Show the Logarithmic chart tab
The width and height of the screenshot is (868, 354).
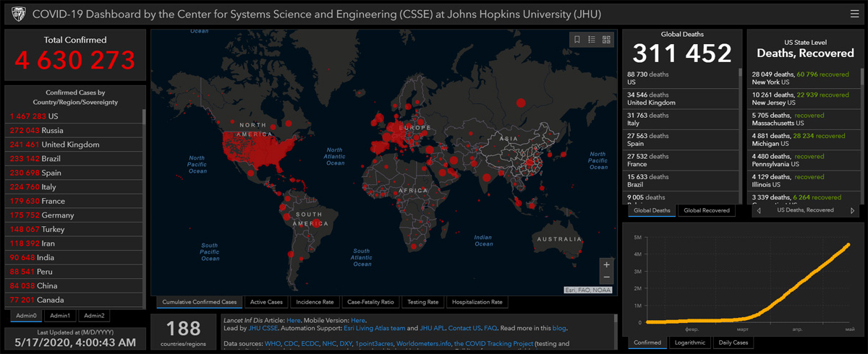point(689,342)
